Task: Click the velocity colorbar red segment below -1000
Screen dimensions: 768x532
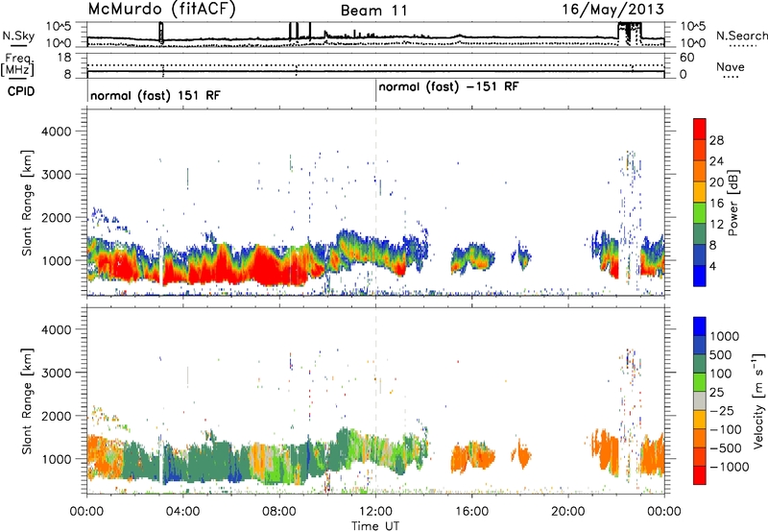Action: click(x=700, y=475)
